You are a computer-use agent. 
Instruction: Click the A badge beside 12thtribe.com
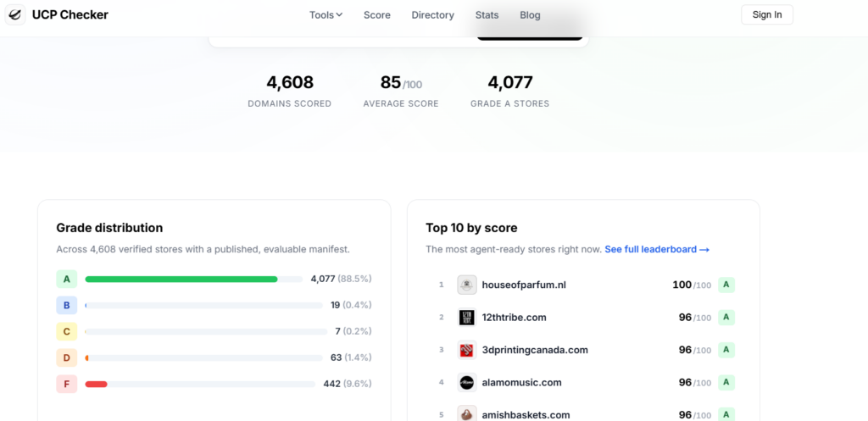click(726, 318)
